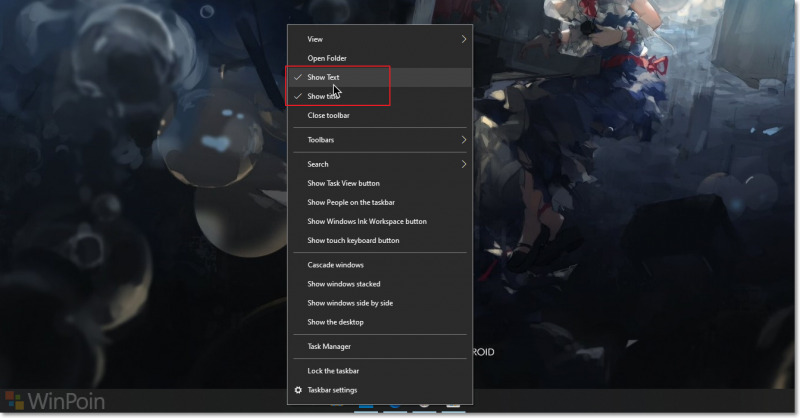Select Close toolbar
This screenshot has width=800, height=418.
[x=380, y=115]
